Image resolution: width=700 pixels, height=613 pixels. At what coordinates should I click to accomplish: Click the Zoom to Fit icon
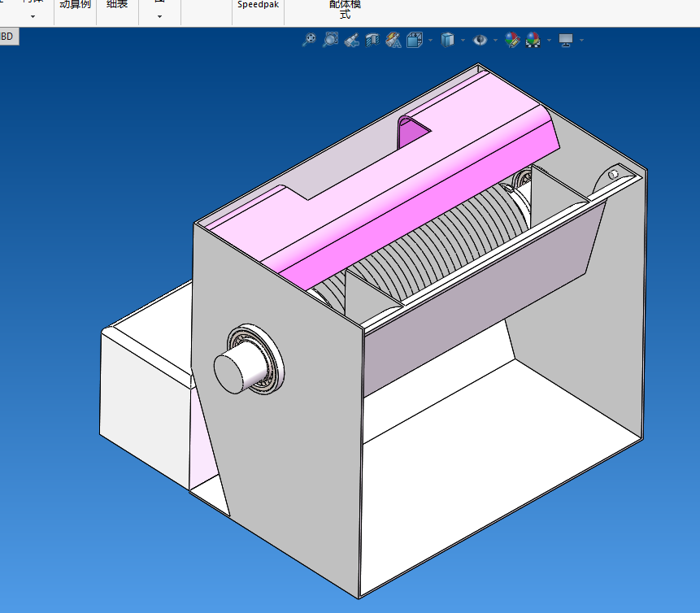pos(309,39)
